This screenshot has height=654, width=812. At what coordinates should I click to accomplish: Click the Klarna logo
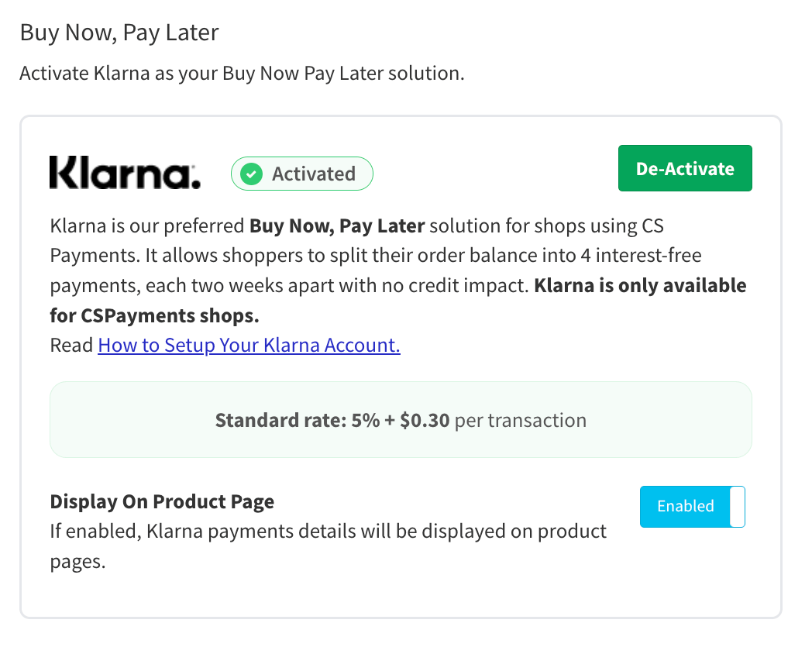124,172
